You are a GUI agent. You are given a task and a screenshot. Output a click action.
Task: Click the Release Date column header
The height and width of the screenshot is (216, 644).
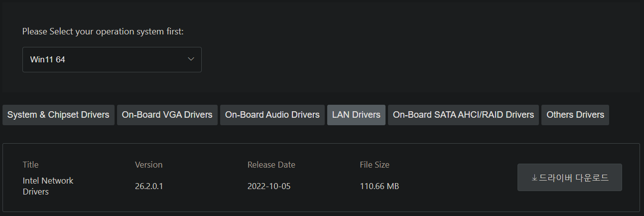click(271, 165)
